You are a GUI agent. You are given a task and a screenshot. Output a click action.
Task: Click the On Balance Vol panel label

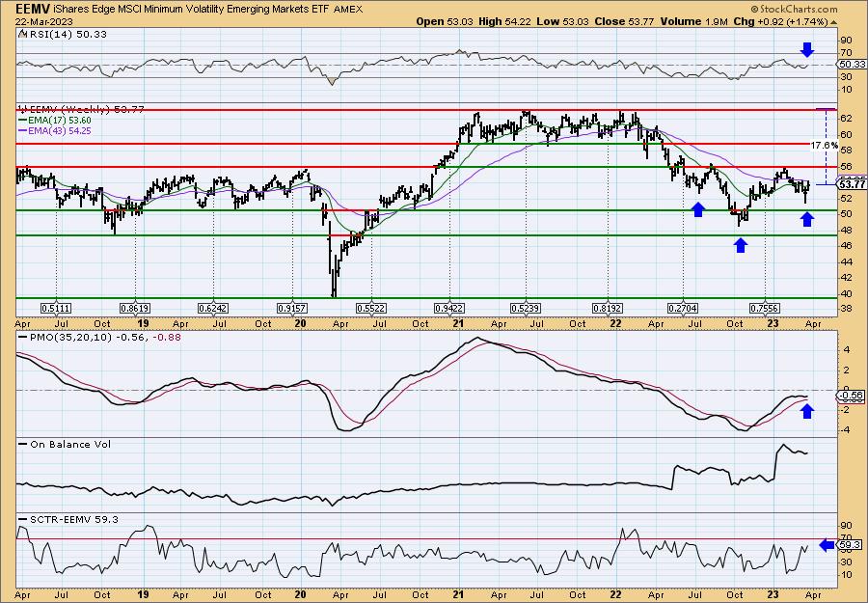click(65, 444)
